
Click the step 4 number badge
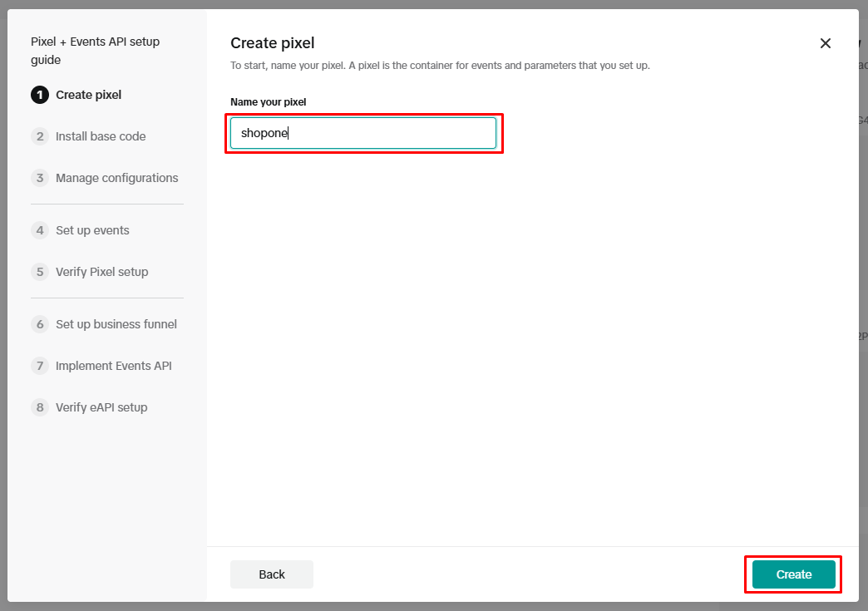40,230
